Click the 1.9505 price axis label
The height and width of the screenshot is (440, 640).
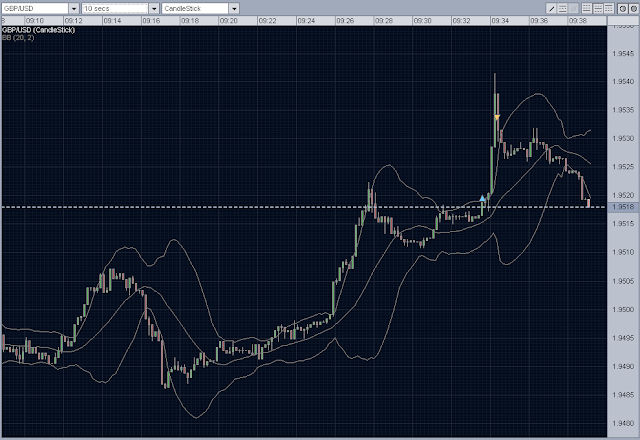tap(624, 281)
